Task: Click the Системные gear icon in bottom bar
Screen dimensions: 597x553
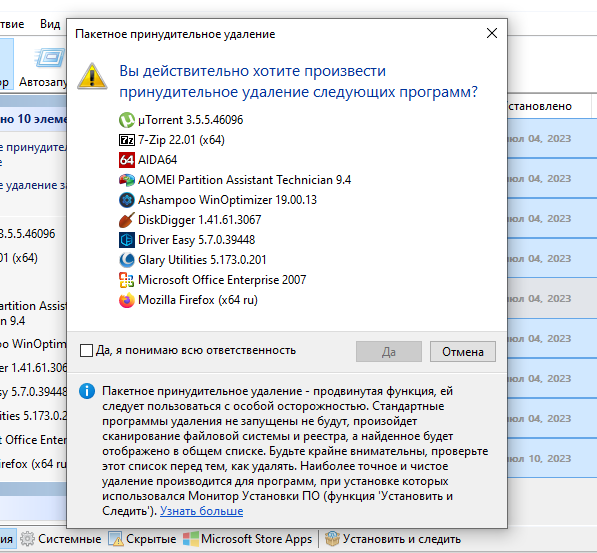Action: click(x=27, y=539)
